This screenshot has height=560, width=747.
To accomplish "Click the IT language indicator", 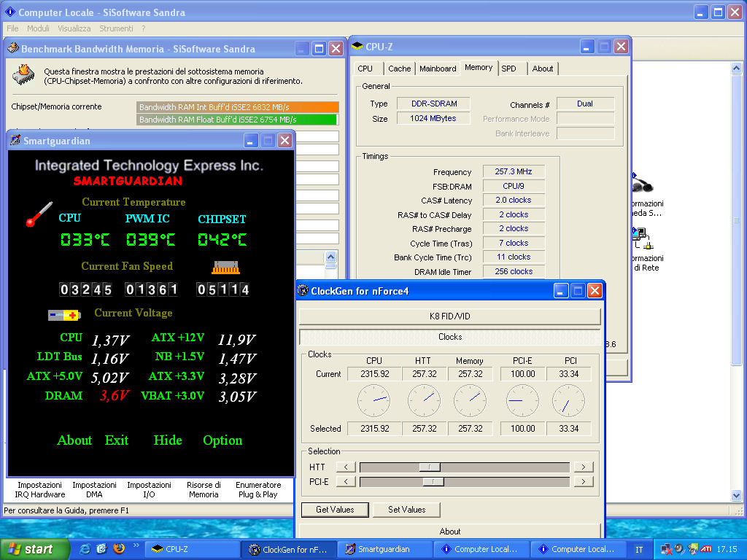I will click(x=639, y=550).
